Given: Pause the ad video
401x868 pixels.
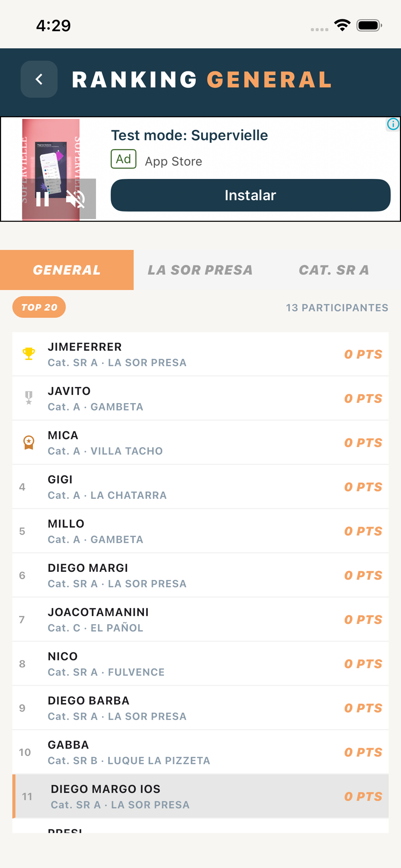Looking at the screenshot, I should [x=43, y=199].
